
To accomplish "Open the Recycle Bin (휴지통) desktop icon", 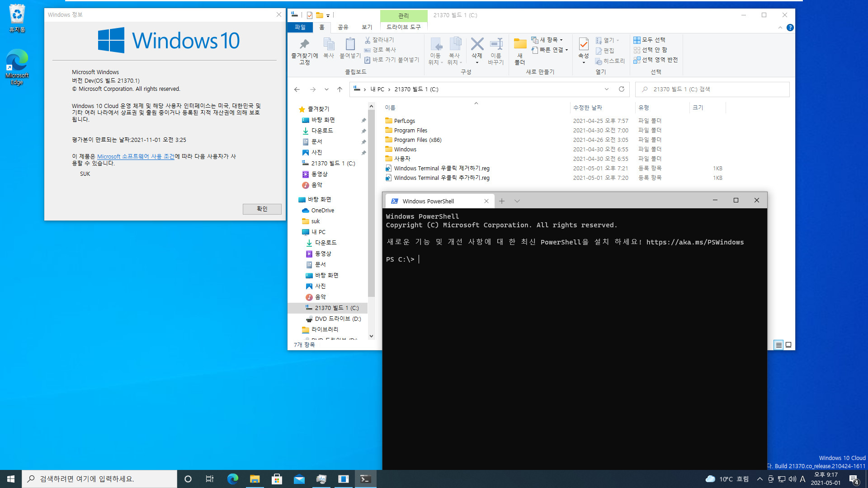I will click(17, 19).
